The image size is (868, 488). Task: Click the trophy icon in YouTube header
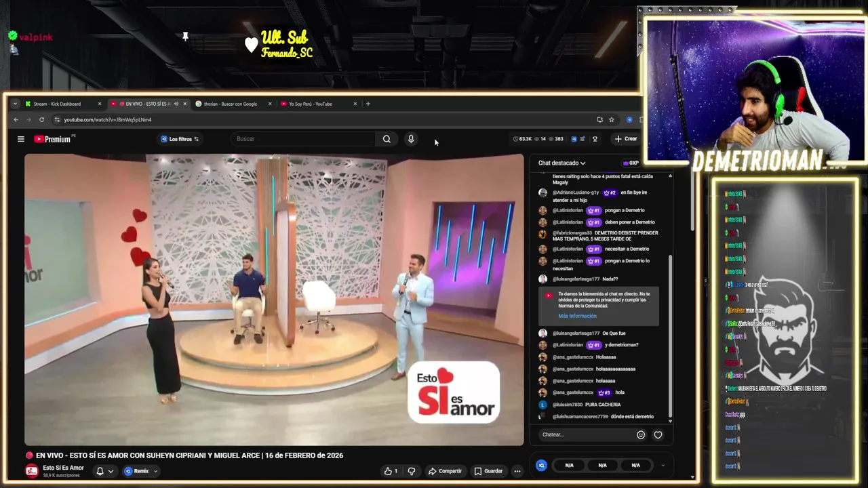click(595, 139)
